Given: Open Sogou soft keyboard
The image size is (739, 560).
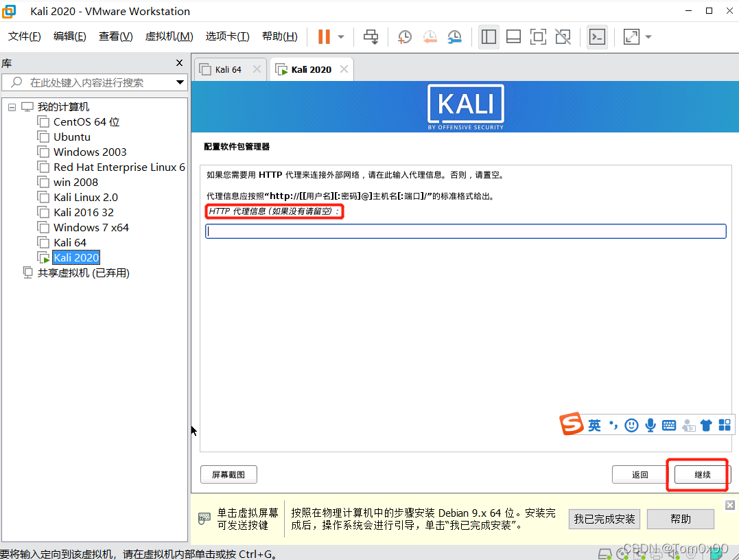Looking at the screenshot, I should [669, 425].
